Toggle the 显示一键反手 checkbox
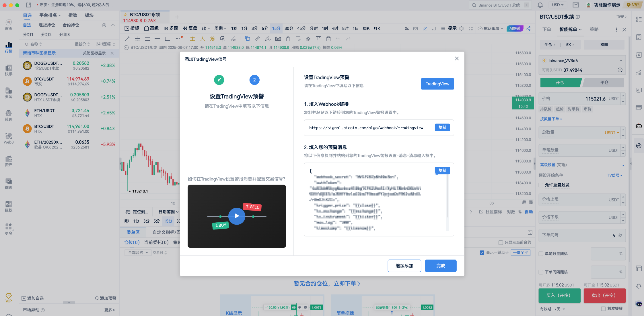 tap(482, 253)
